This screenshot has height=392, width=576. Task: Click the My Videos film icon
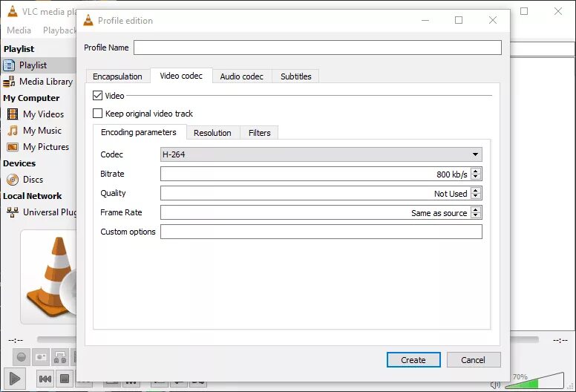click(13, 114)
